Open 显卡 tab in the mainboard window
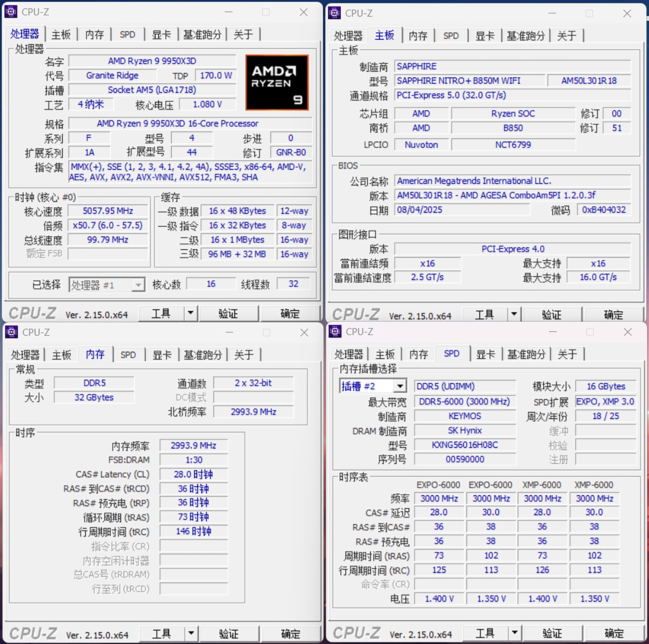Viewport: 649px width, 644px height. tap(485, 36)
